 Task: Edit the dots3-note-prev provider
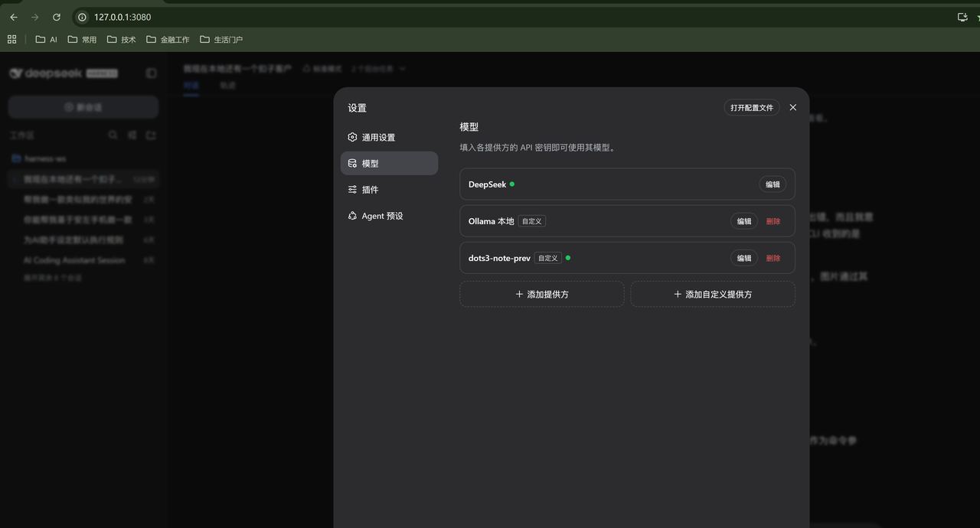click(744, 258)
